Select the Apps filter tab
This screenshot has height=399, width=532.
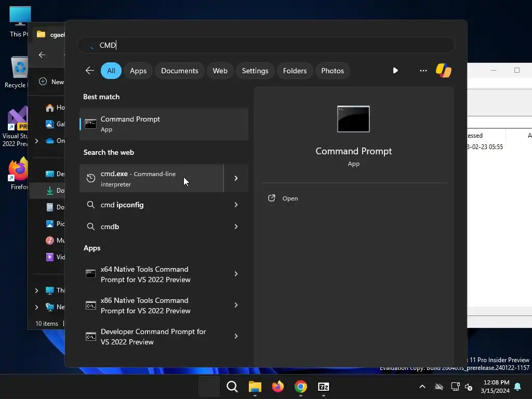(138, 71)
